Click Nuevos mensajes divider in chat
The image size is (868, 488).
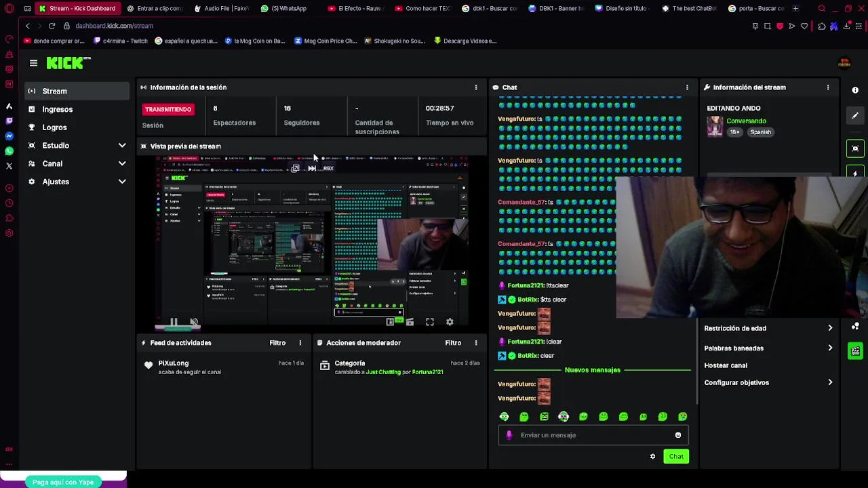click(593, 370)
